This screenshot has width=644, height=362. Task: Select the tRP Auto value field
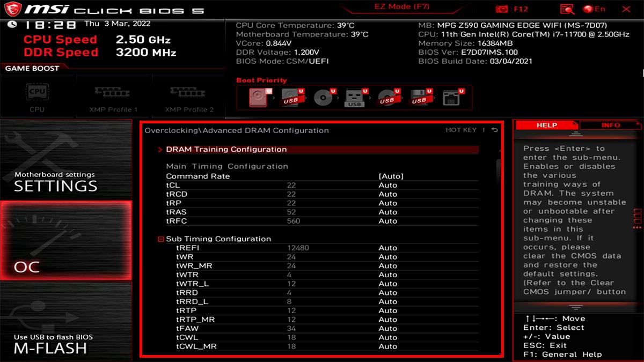click(x=388, y=203)
